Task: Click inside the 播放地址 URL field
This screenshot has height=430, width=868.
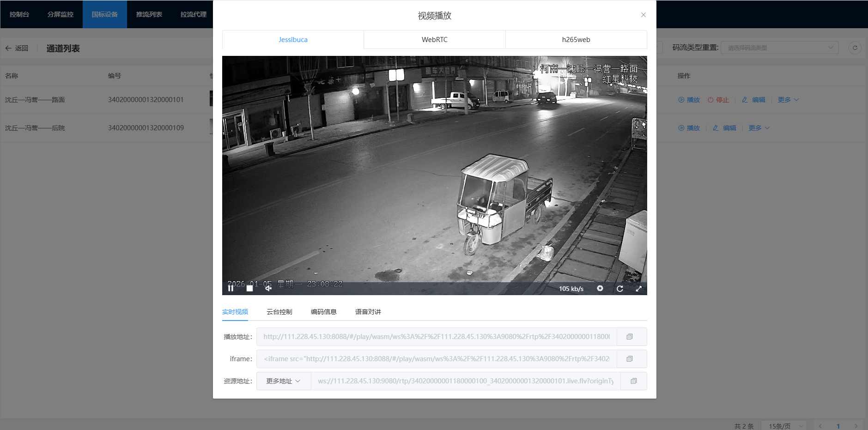Action: 436,337
